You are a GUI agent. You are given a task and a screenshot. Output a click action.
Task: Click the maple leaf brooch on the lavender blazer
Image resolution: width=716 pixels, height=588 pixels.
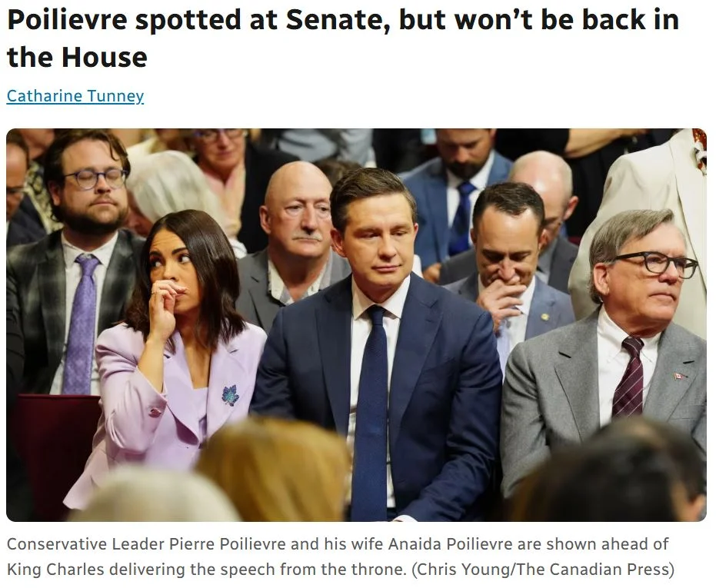[x=230, y=394]
